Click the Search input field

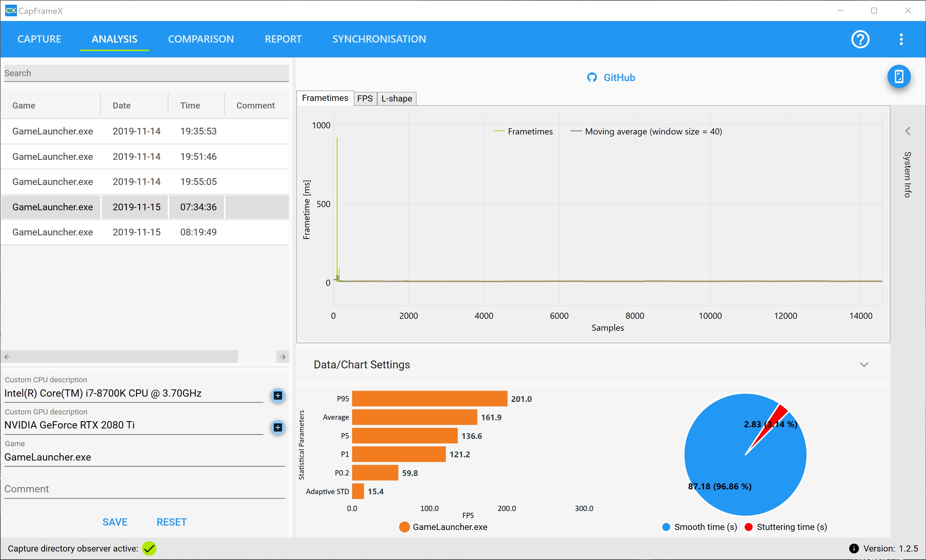point(146,73)
